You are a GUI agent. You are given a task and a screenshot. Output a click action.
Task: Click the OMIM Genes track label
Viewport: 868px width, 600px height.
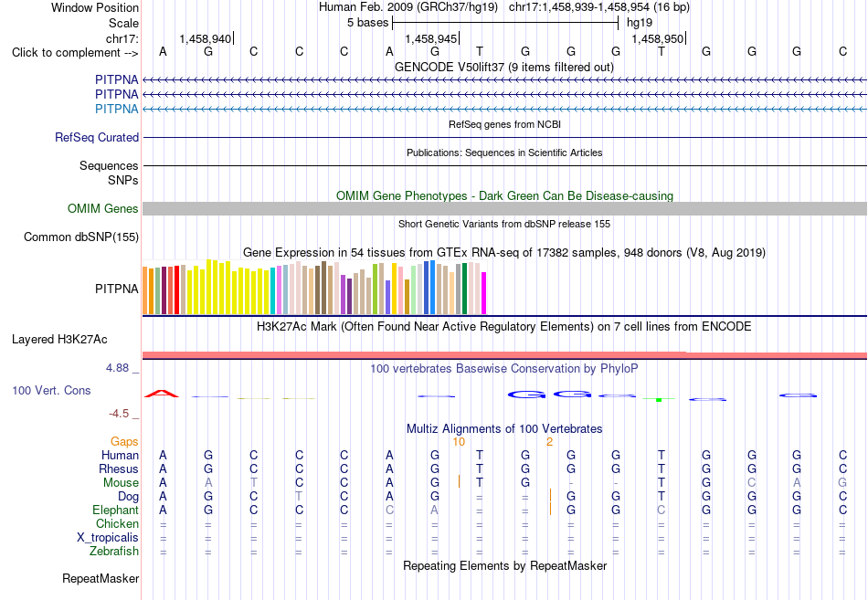point(102,208)
